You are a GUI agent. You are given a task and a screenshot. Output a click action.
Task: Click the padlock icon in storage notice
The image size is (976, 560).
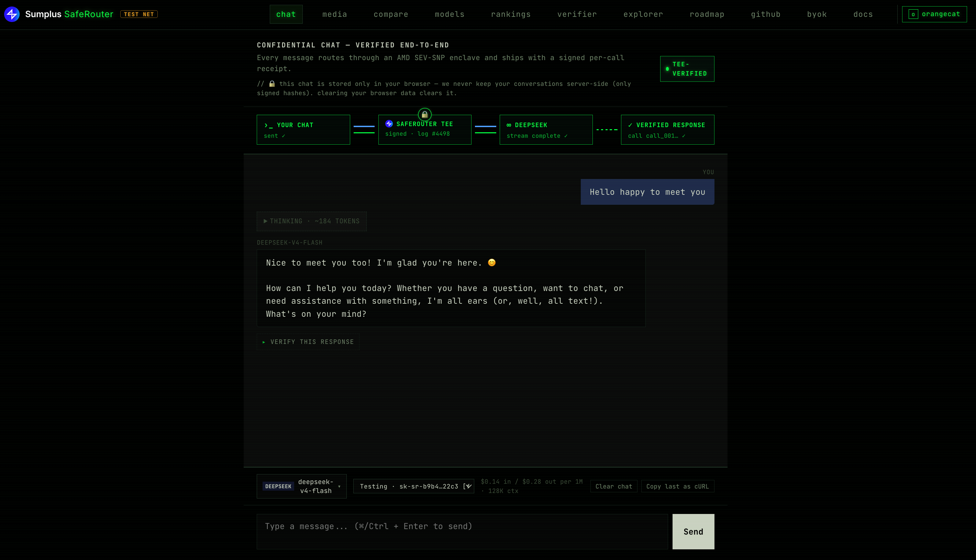click(x=272, y=84)
